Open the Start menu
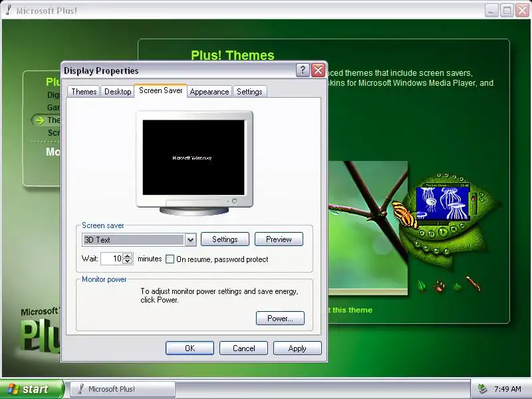Screen dimensions: 532x399 (31, 389)
